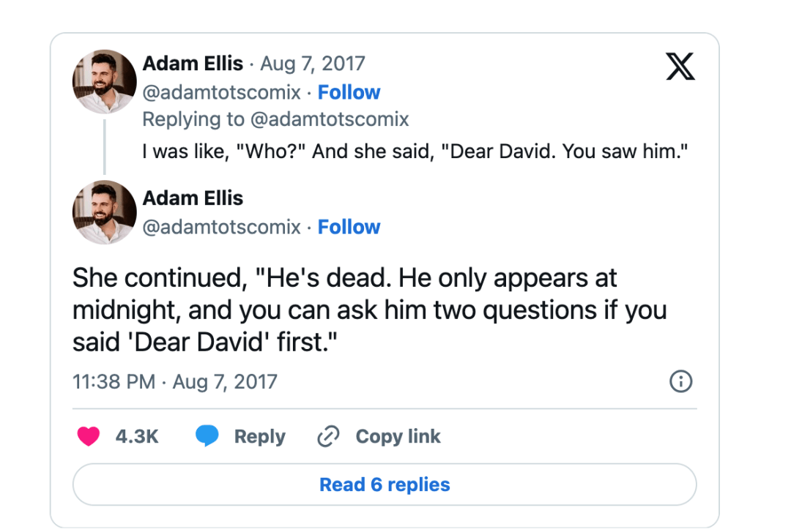Click the chain link icon beside Copy link
Image resolution: width=791 pixels, height=532 pixels.
click(x=327, y=437)
